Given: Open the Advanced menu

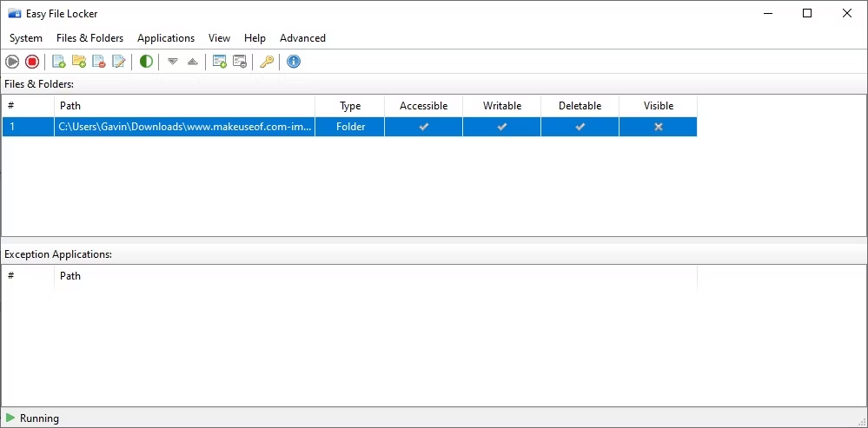Looking at the screenshot, I should pos(302,38).
